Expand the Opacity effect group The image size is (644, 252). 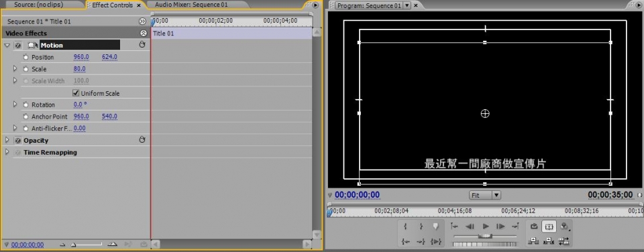(7, 140)
